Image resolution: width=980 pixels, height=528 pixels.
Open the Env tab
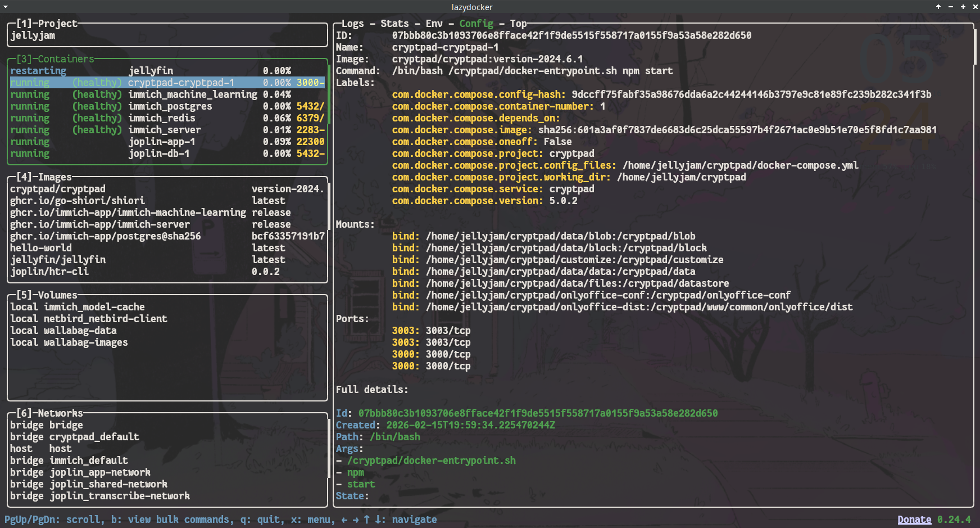[x=434, y=24]
